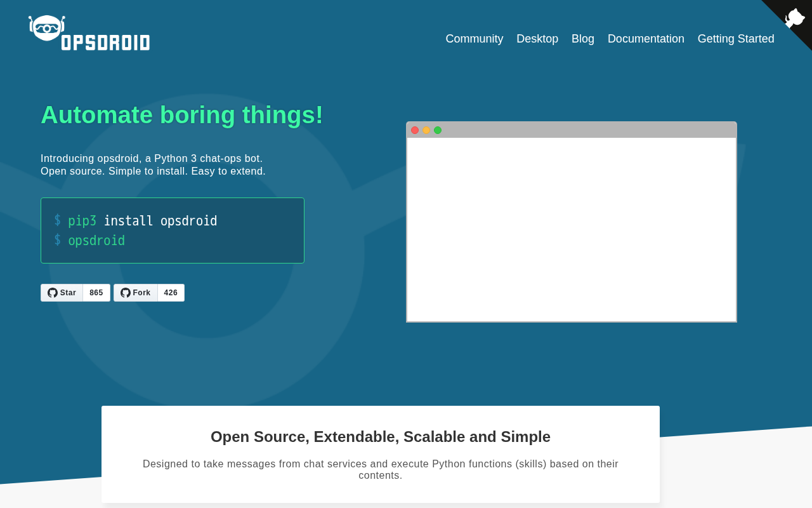Click the 'Automate boring things!' headline
The image size is (812, 508).
(x=182, y=115)
